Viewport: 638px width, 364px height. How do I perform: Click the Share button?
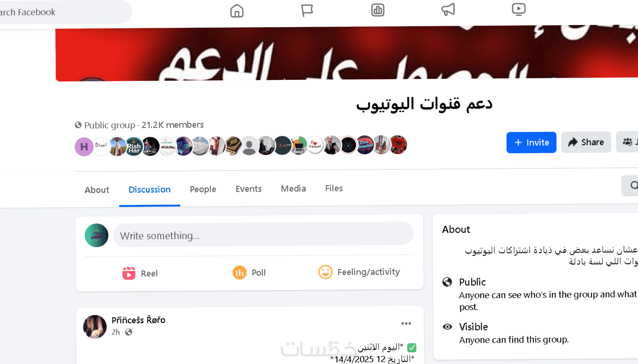tap(586, 142)
